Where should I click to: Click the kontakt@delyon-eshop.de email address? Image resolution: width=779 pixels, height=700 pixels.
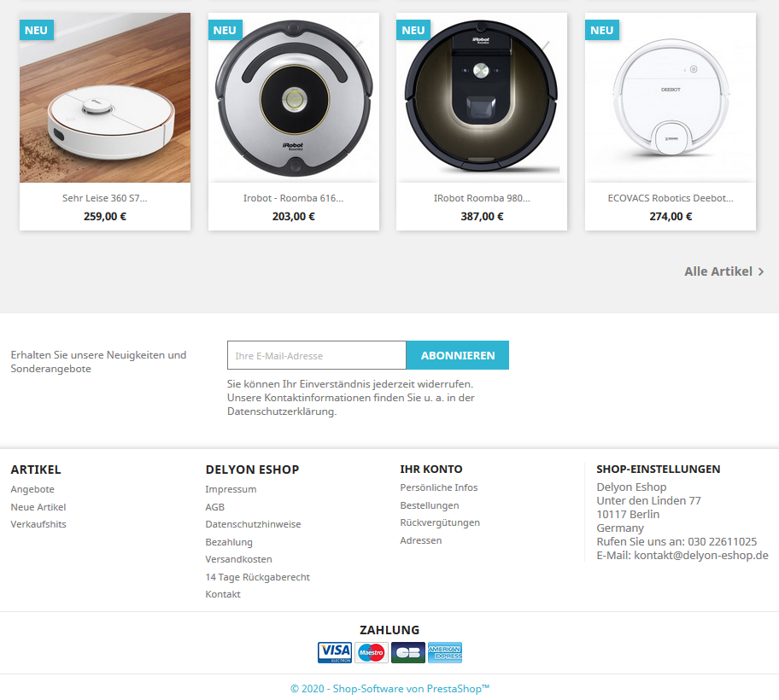[701, 555]
